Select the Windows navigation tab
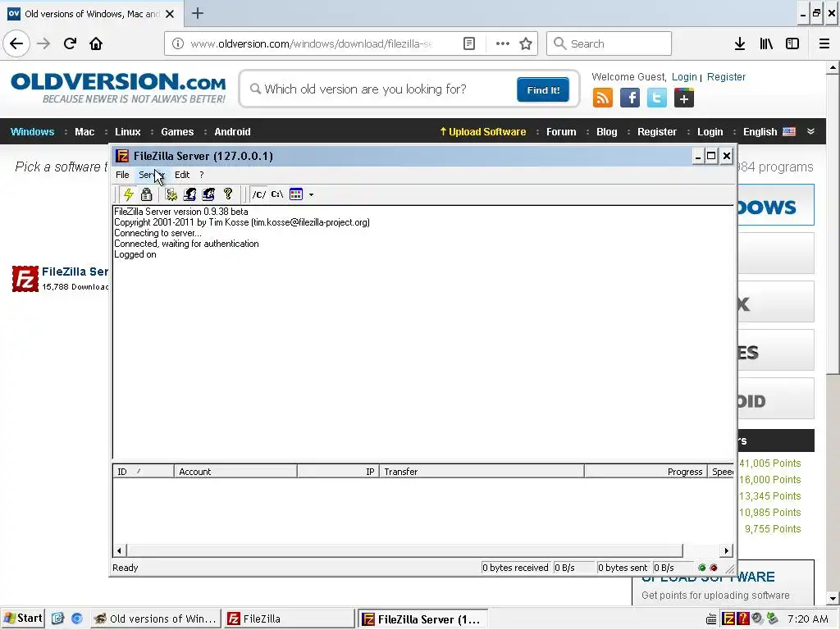Screen dimensions: 840x630 pos(32,132)
